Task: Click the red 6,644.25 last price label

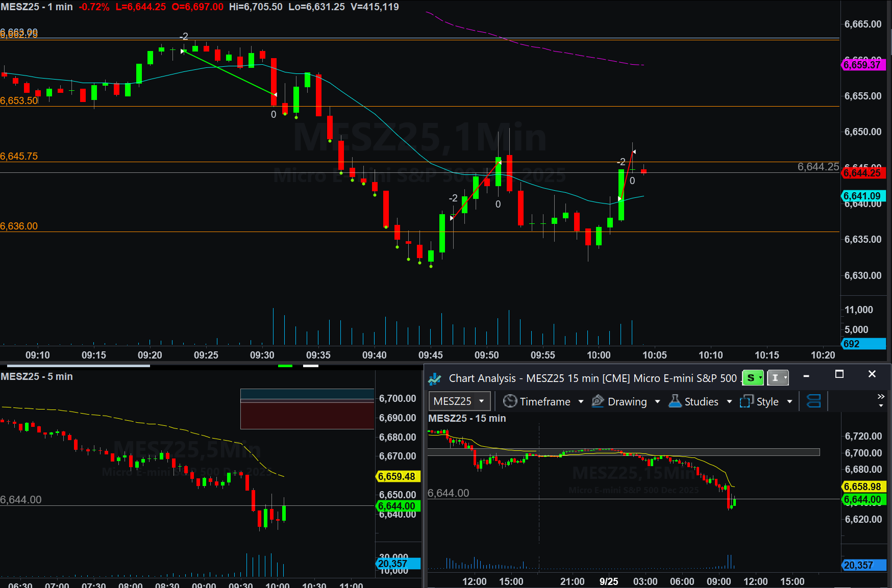Action: 862,173
